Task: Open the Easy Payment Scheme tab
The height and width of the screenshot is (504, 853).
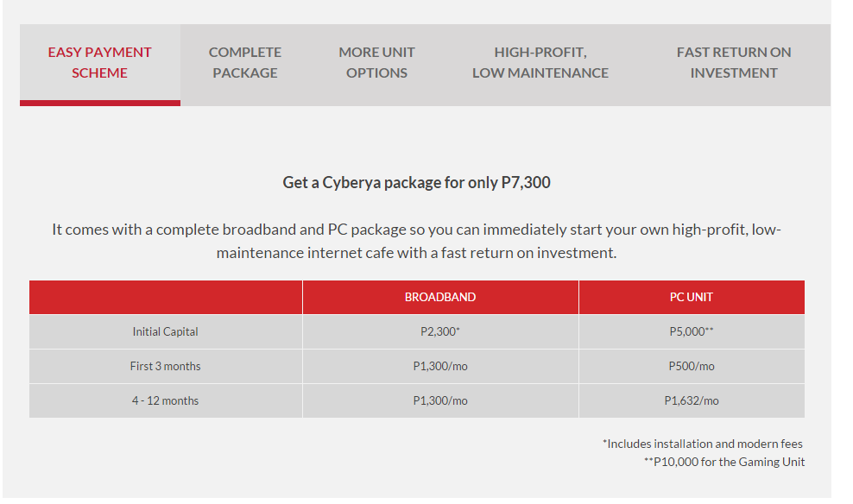Action: click(99, 63)
